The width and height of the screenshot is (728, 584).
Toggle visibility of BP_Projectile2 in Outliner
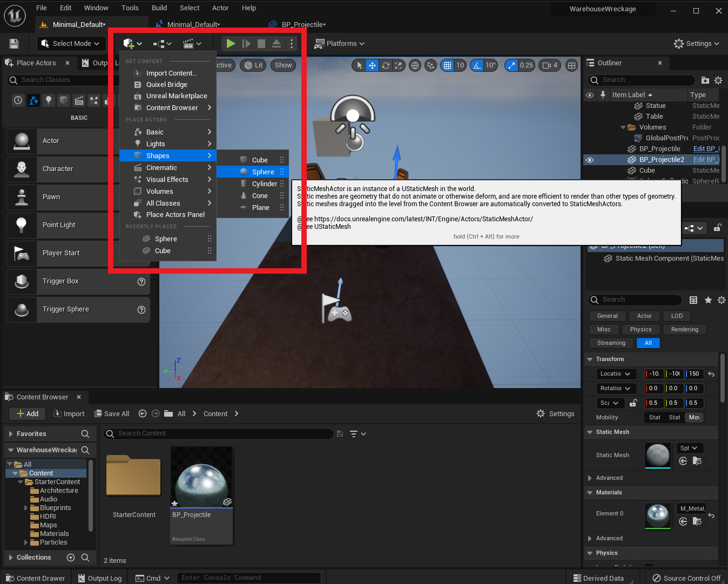[590, 160]
